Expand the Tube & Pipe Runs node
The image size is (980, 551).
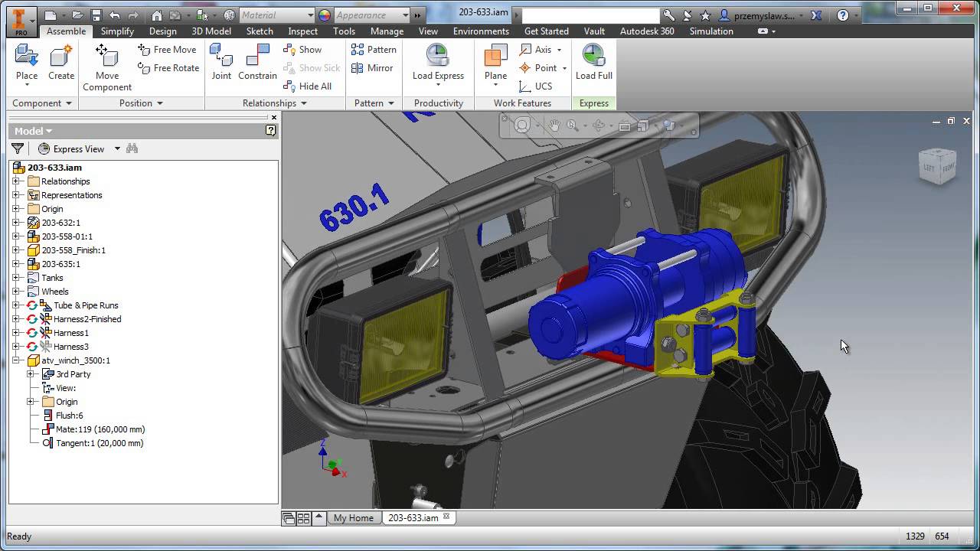point(16,305)
